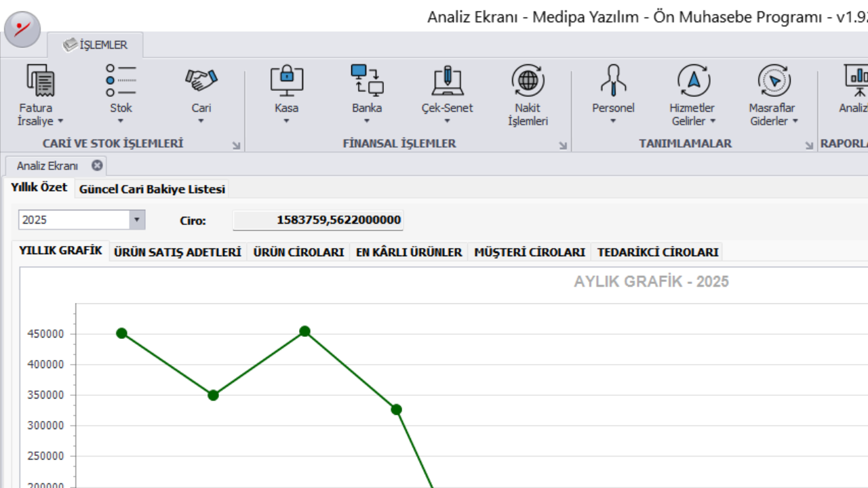The width and height of the screenshot is (868, 488).
Task: Click the Kasa locked monitor icon
Action: (x=286, y=81)
